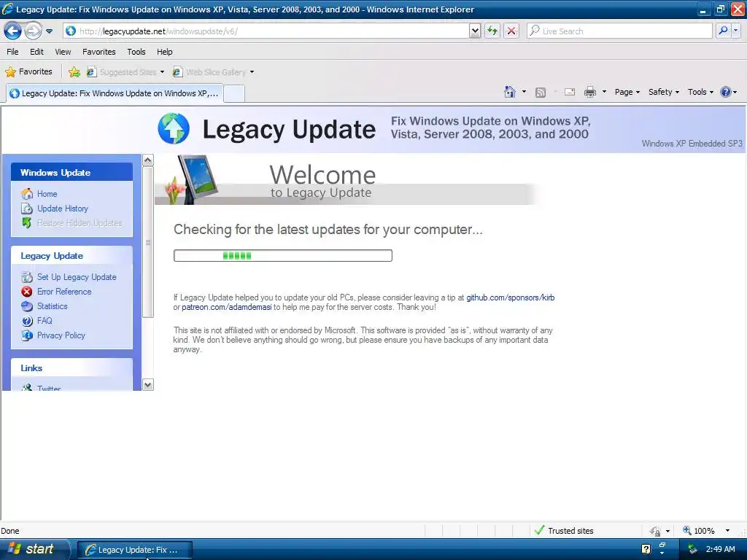Open the Favorites menu
The width and height of the screenshot is (747, 560).
tap(99, 52)
